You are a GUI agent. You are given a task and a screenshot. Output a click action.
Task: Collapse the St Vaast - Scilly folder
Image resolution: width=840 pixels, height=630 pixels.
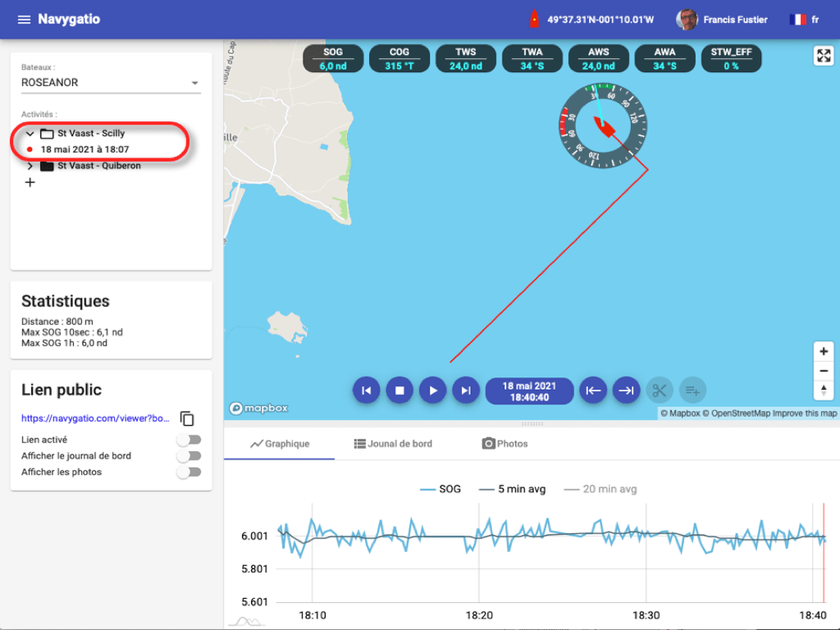pos(30,133)
